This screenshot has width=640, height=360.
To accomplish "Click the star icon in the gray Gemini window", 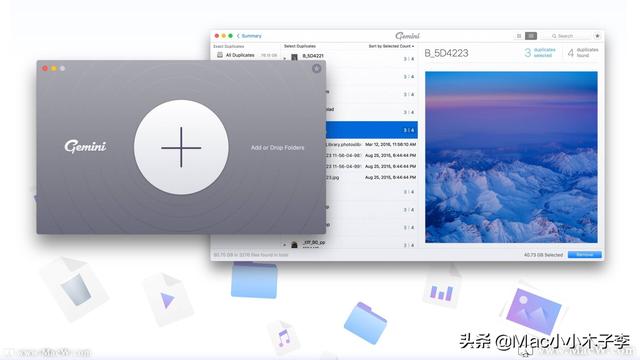I will pyautogui.click(x=316, y=69).
